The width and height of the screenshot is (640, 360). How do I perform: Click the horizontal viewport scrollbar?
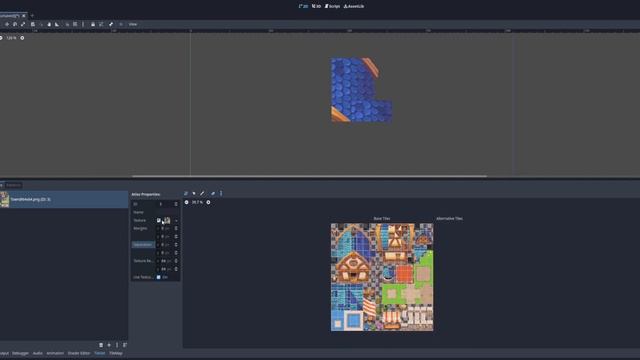point(309,176)
